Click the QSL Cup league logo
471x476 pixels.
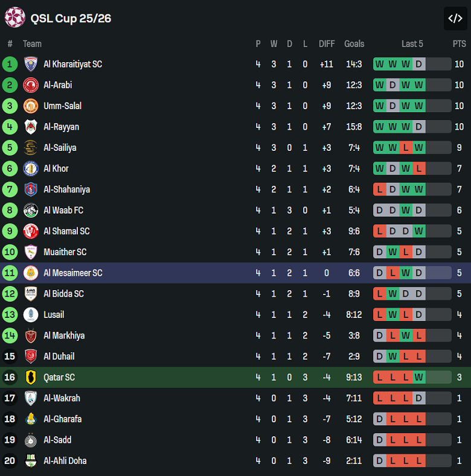click(x=15, y=17)
